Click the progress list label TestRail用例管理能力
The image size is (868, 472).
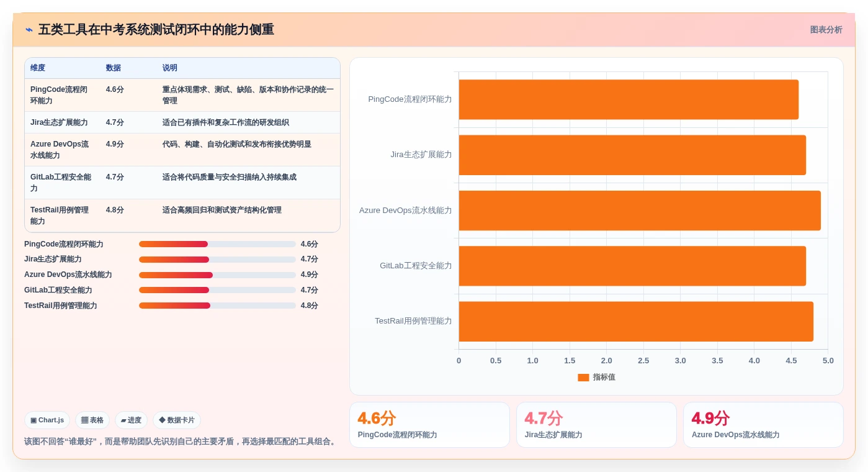[x=61, y=306]
